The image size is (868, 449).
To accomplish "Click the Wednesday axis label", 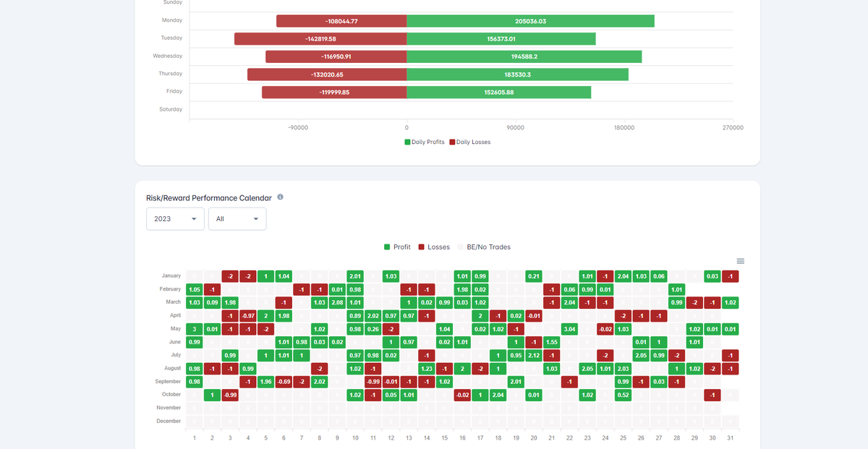I will [168, 56].
